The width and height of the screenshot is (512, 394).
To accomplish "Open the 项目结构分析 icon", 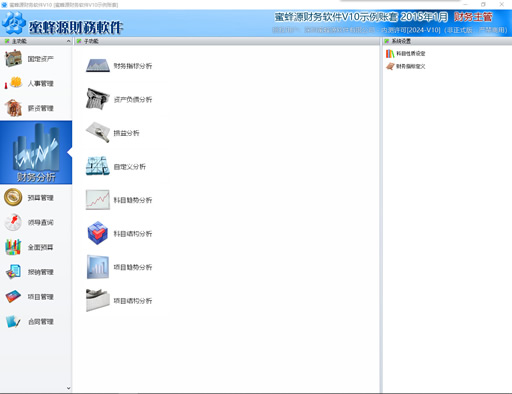I will (98, 300).
